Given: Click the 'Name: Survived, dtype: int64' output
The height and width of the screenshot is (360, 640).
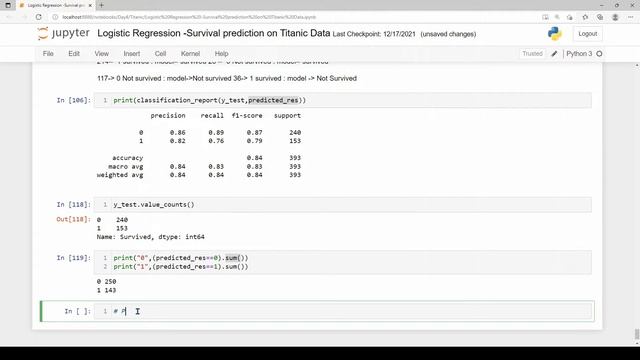Looking at the screenshot, I should click(151, 237).
